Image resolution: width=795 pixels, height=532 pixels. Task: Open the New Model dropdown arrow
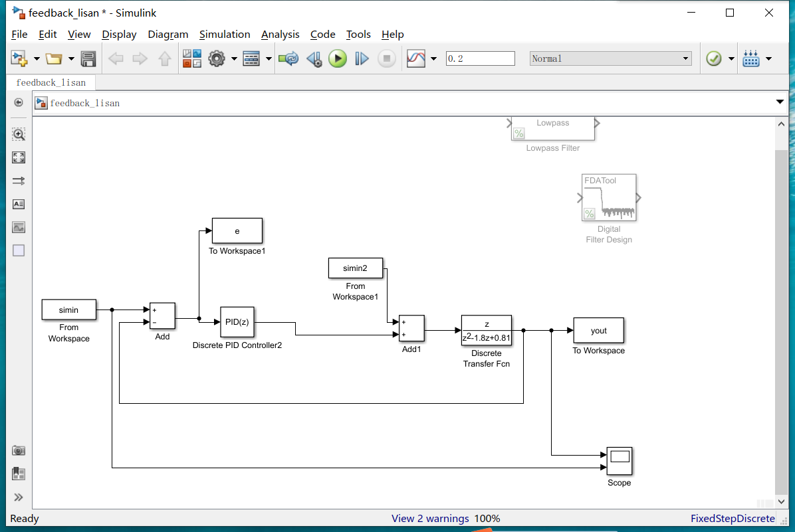(x=37, y=58)
